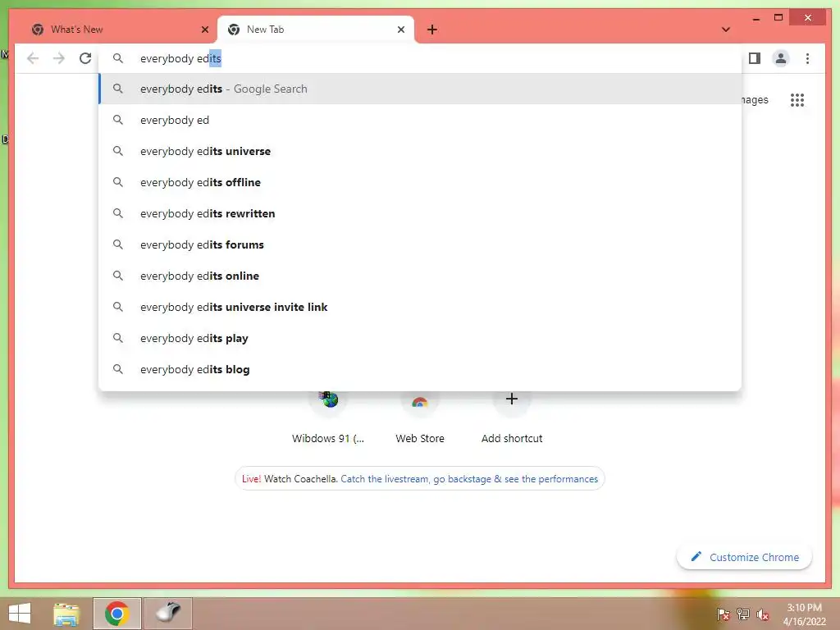Choose 'everybody edits play' suggestion
This screenshot has width=840, height=630.
(420, 338)
